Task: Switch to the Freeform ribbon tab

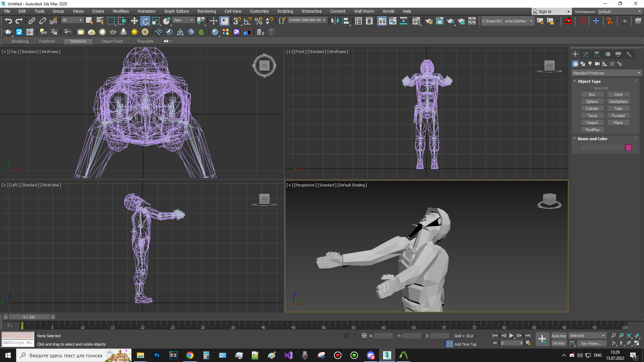Action: click(47, 41)
